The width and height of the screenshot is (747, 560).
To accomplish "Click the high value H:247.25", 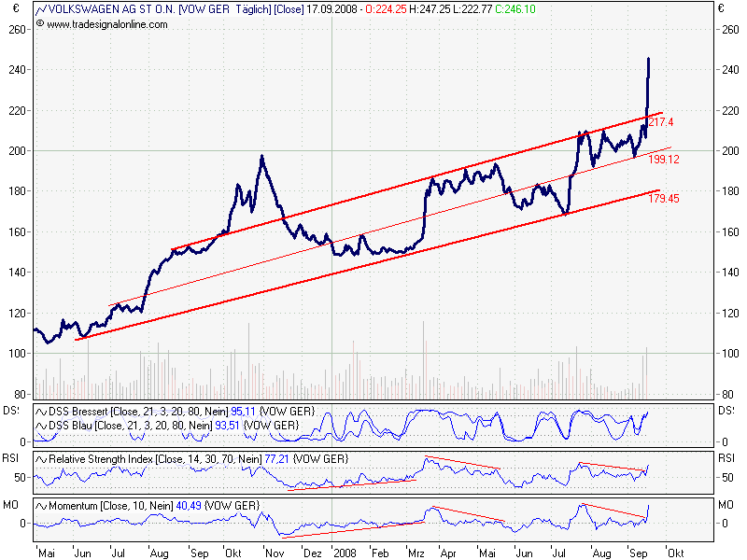I will tap(430, 9).
